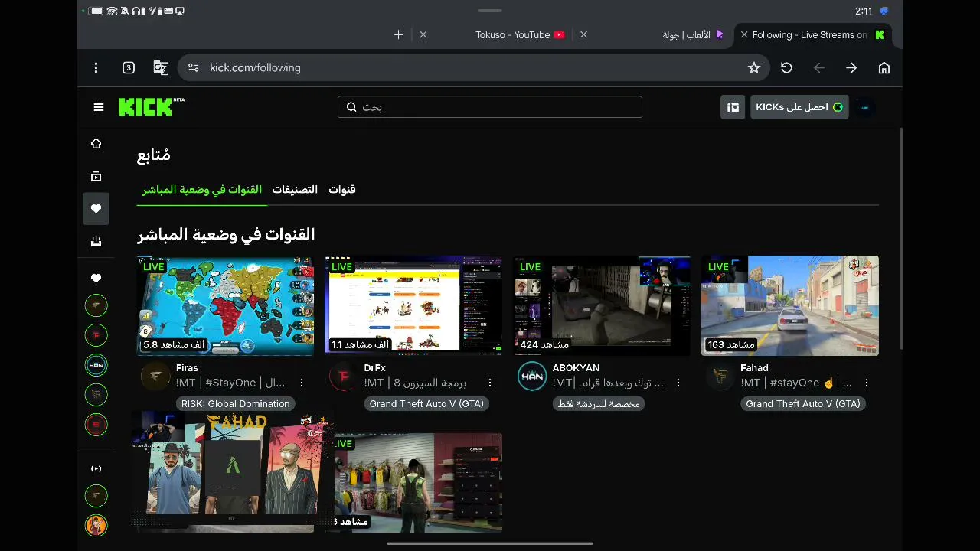
Task: Open options menu for ABOKYAN stream
Action: 678,383
